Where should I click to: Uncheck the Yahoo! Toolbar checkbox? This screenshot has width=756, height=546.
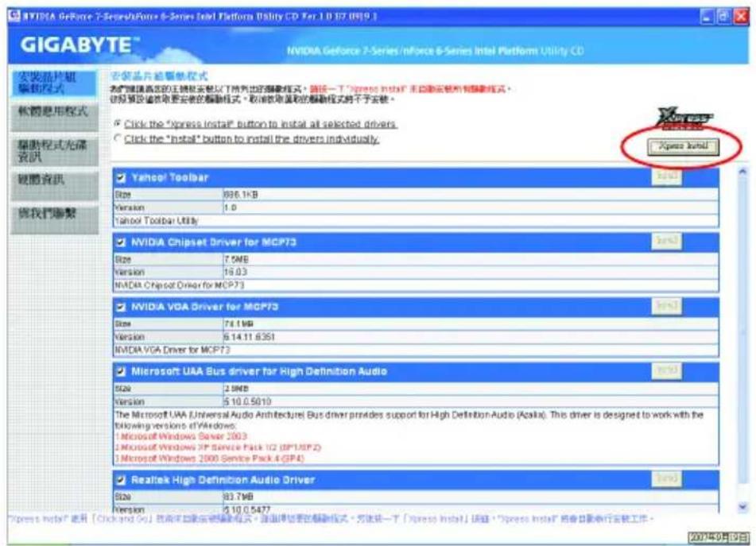pyautogui.click(x=121, y=178)
